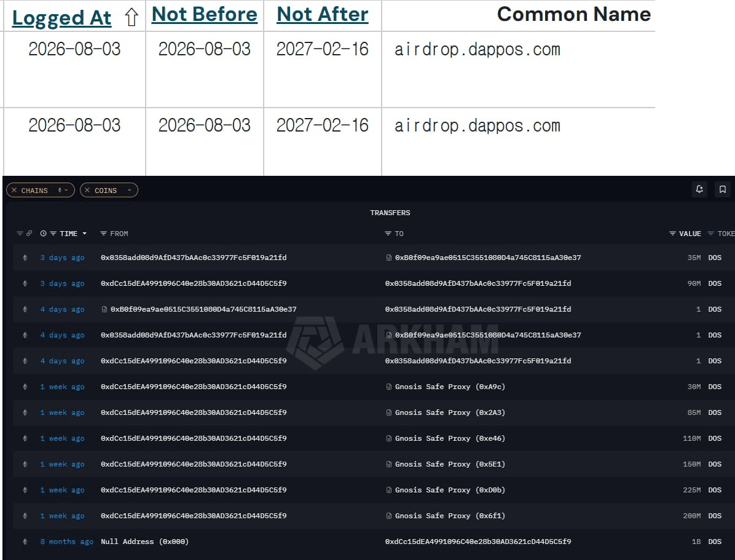Image resolution: width=735 pixels, height=560 pixels.
Task: Click Ethereum icon on the 225M DOS row
Action: [x=25, y=490]
